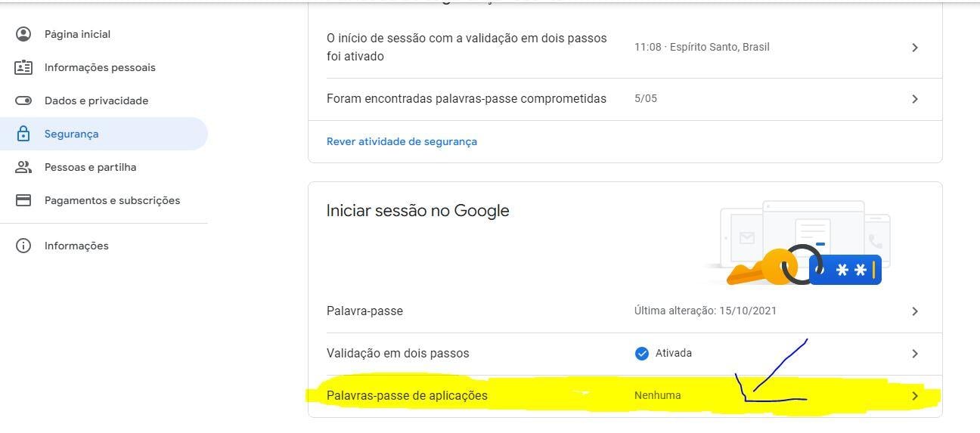Screen dimensions: 980x433
Task: Click the Pagamentos e subscrições card icon
Action: (23, 200)
